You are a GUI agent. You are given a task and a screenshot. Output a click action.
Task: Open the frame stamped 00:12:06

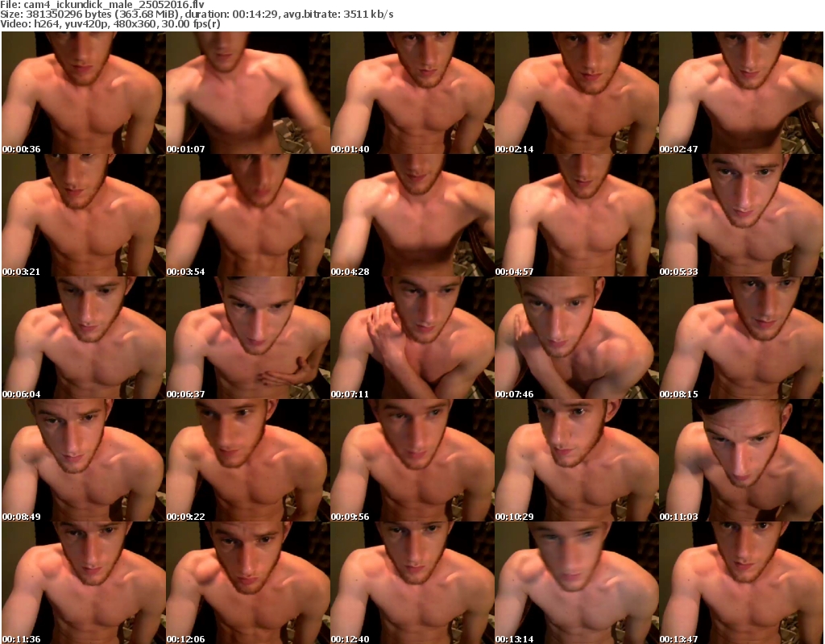click(248, 583)
